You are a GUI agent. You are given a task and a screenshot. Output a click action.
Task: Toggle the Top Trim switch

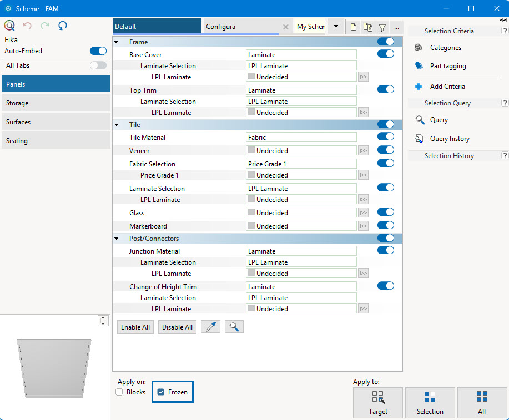click(386, 89)
